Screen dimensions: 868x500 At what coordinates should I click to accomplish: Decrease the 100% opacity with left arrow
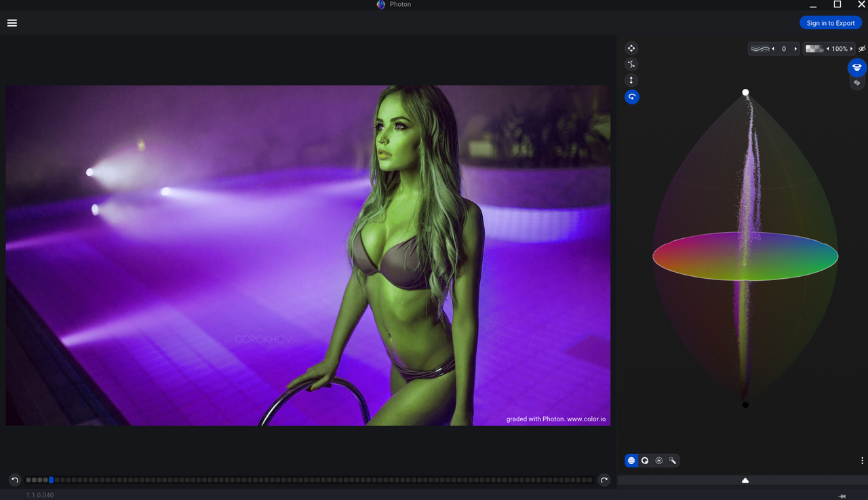point(827,49)
